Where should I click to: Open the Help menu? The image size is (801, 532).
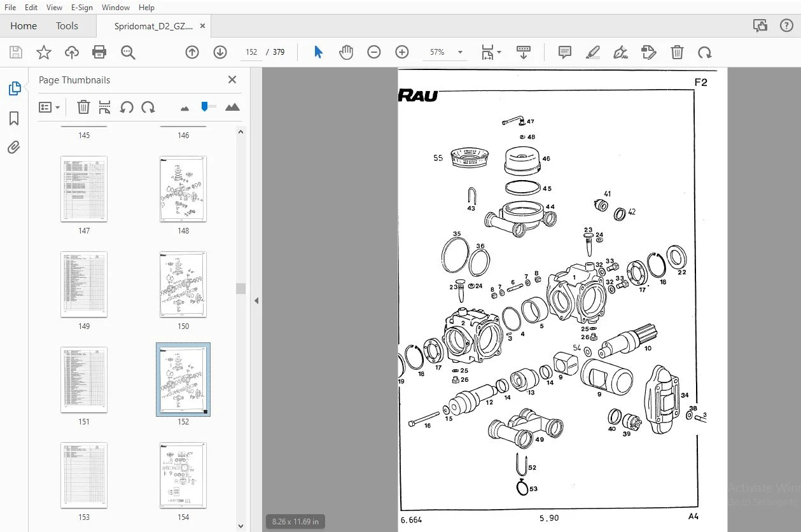click(x=146, y=8)
